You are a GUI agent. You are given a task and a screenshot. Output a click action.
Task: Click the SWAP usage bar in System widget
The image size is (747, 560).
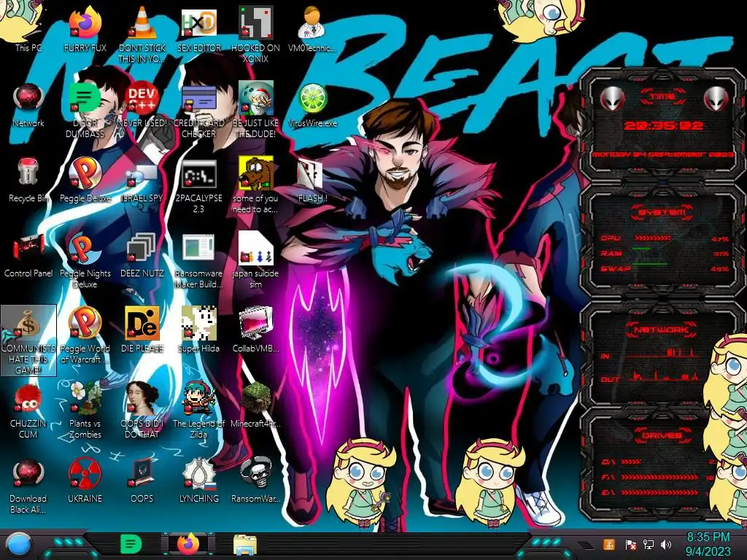click(x=649, y=264)
